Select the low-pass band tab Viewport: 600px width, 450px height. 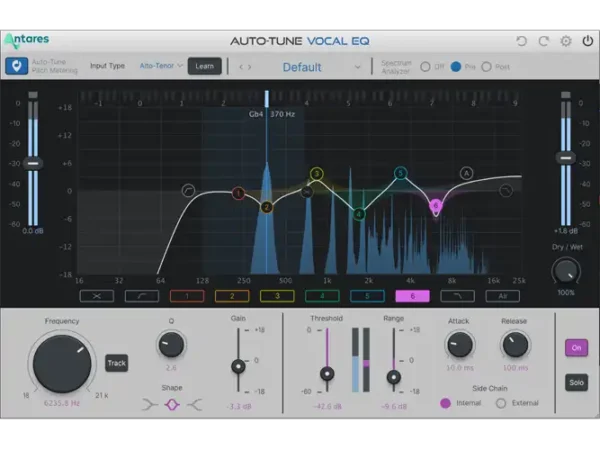[x=458, y=296]
